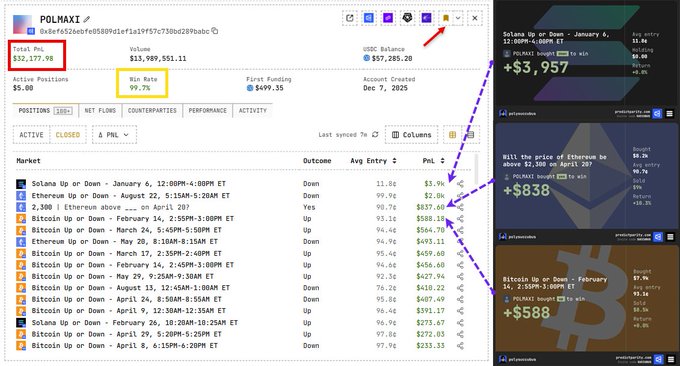
Task: Expand the chevron next to the bookmark
Action: [x=458, y=18]
